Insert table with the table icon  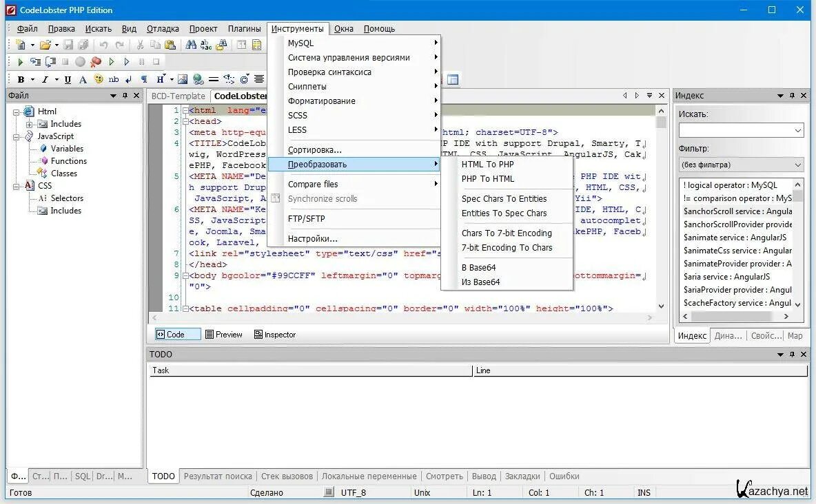[x=453, y=80]
